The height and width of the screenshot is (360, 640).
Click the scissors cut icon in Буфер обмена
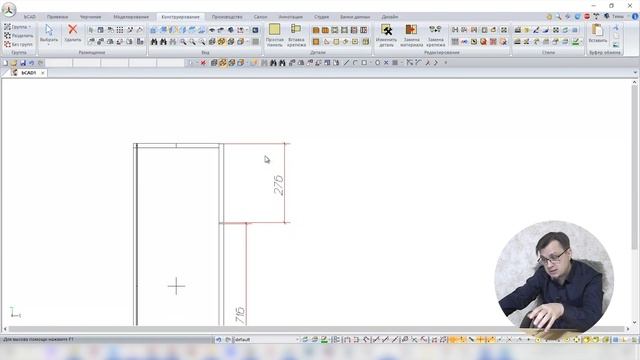pyautogui.click(x=616, y=27)
